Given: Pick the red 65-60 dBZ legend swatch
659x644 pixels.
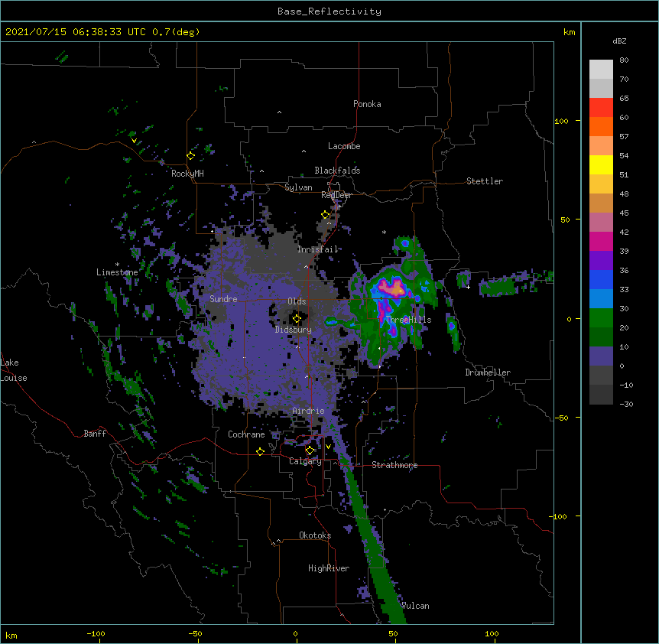Looking at the screenshot, I should click(x=601, y=108).
